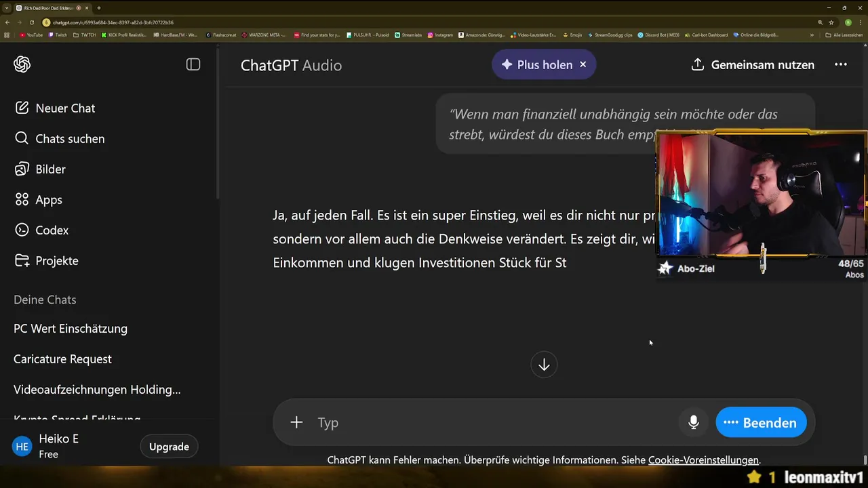Open the Cookie-Voreinstellungen link
Screen dimensions: 868x488
click(x=703, y=460)
